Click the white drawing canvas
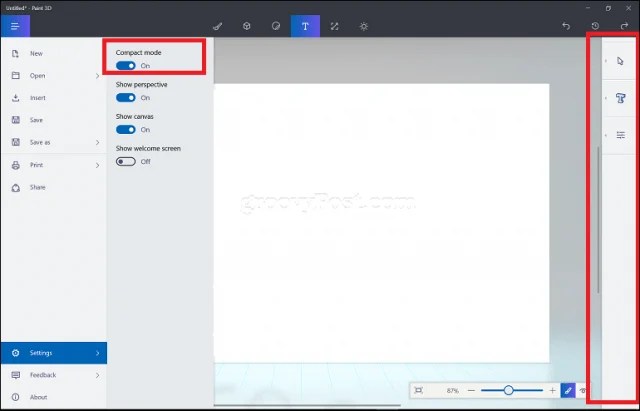Screen dimensions: 640x411 (x=382, y=223)
